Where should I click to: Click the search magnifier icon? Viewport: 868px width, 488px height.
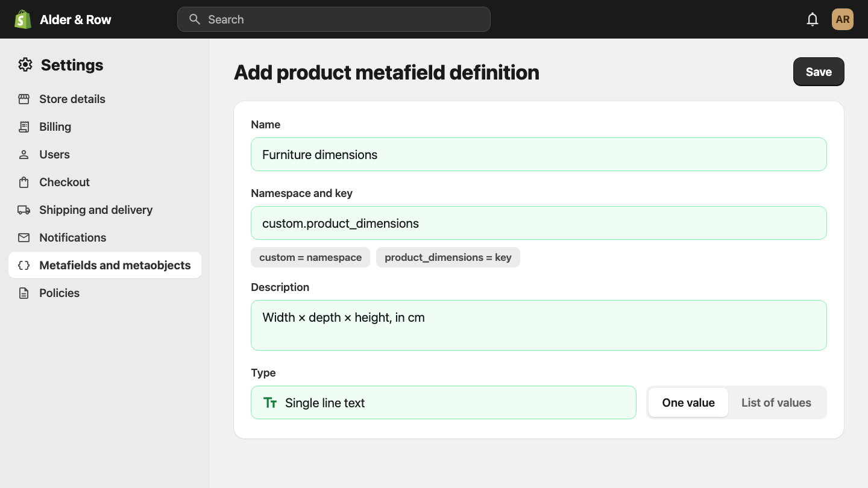pos(194,19)
